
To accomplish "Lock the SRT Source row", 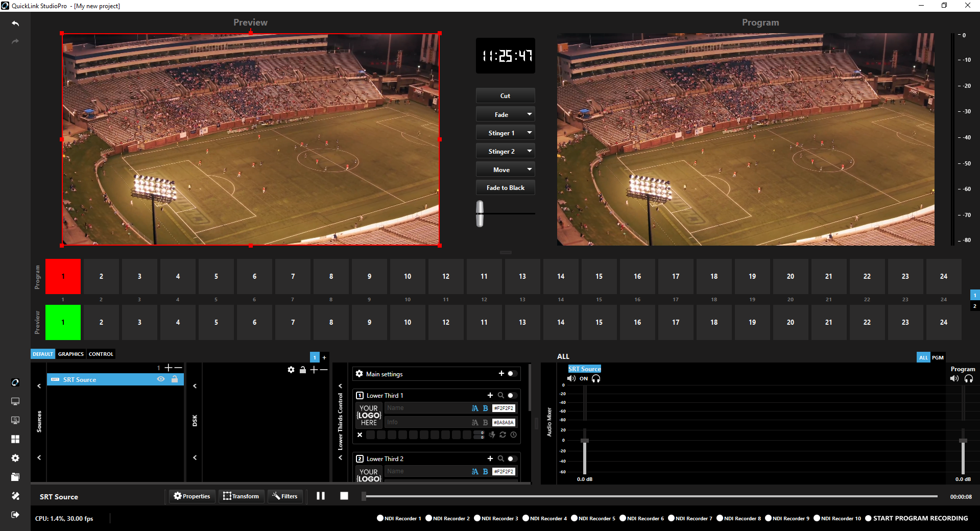I will (x=175, y=379).
